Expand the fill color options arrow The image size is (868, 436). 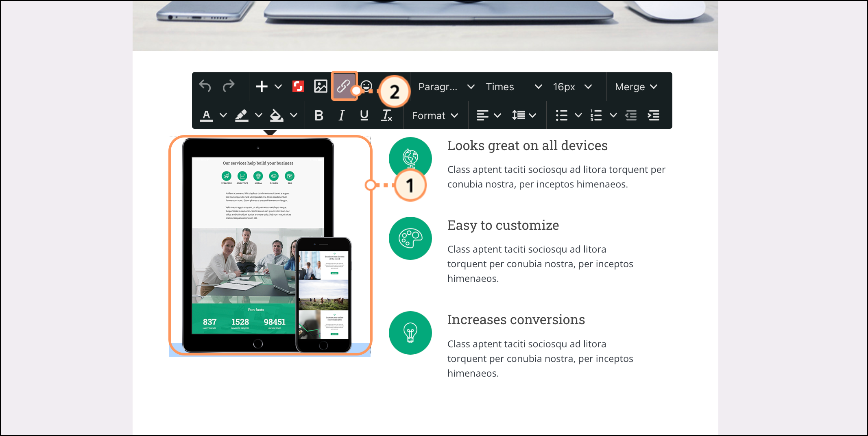point(294,115)
